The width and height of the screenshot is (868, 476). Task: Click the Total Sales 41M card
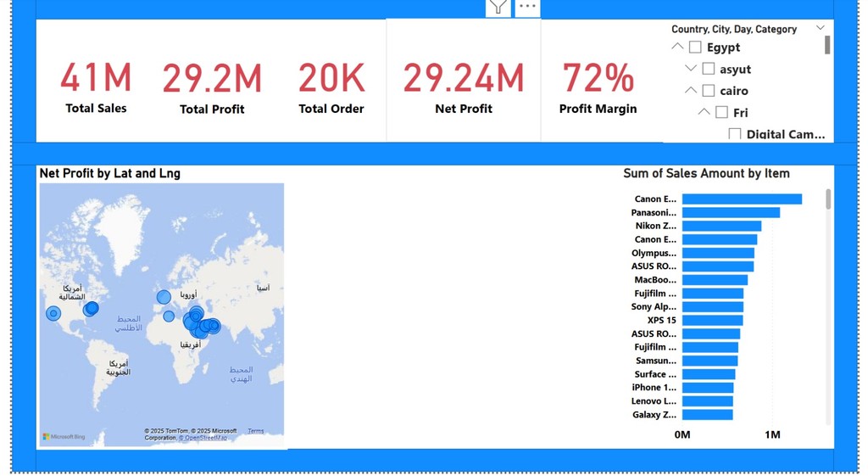click(x=96, y=87)
